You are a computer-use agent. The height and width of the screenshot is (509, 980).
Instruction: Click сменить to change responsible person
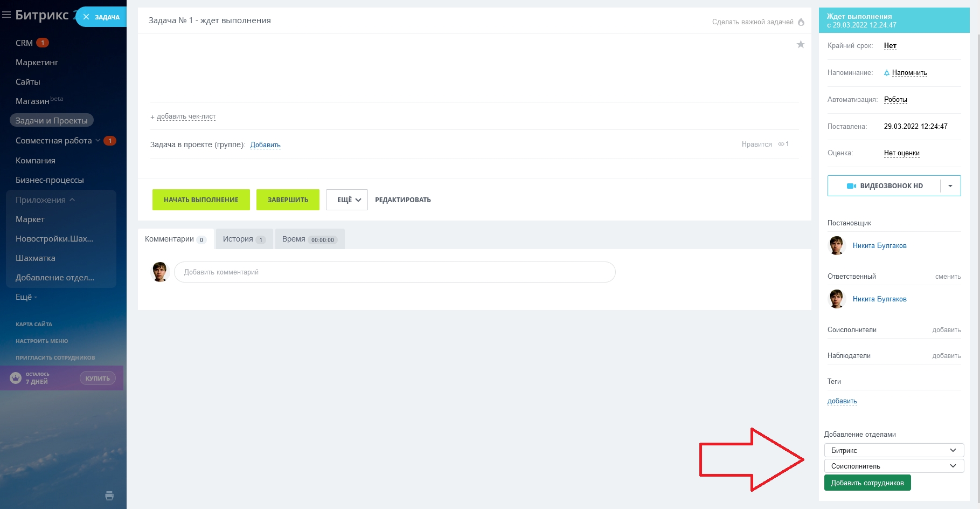pyautogui.click(x=948, y=277)
